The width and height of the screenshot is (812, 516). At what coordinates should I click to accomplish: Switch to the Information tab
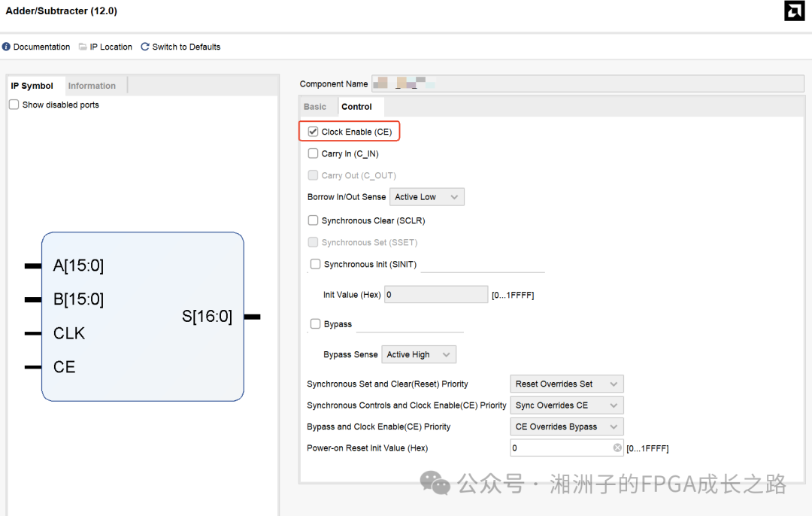point(92,86)
